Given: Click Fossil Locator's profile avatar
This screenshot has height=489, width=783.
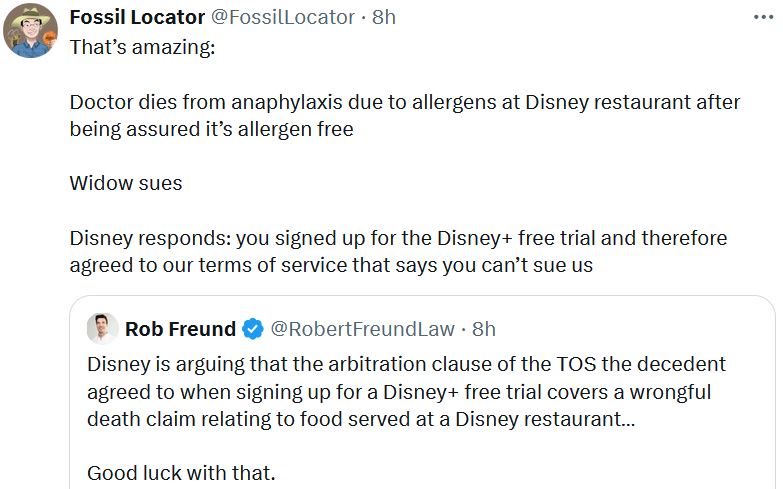Looking at the screenshot, I should coord(31,30).
